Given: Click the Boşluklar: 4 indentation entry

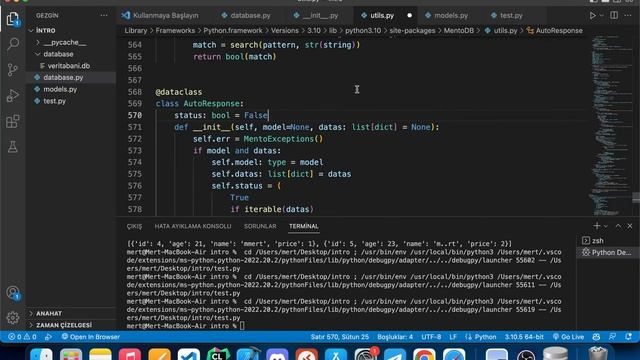Looking at the screenshot, I should point(395,337).
